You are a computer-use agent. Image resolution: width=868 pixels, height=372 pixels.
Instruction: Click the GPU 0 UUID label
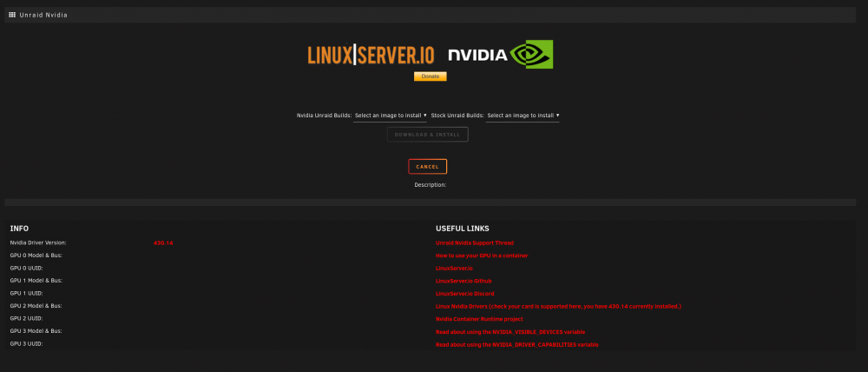tap(27, 268)
